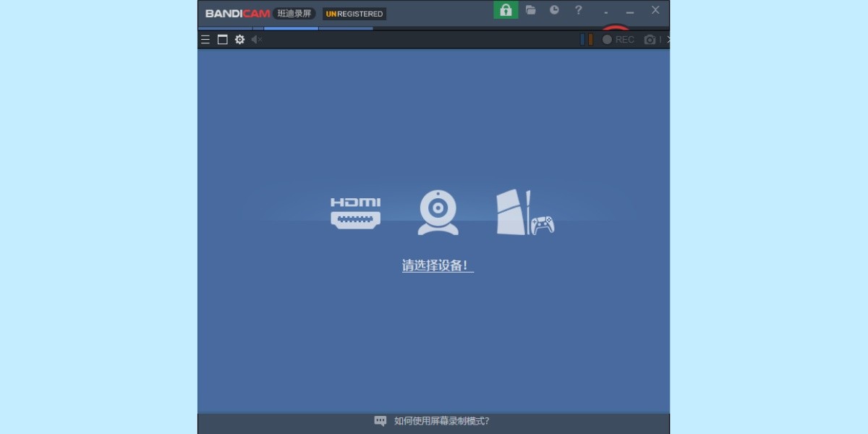Select the webcam device icon
868x434 pixels.
point(436,212)
